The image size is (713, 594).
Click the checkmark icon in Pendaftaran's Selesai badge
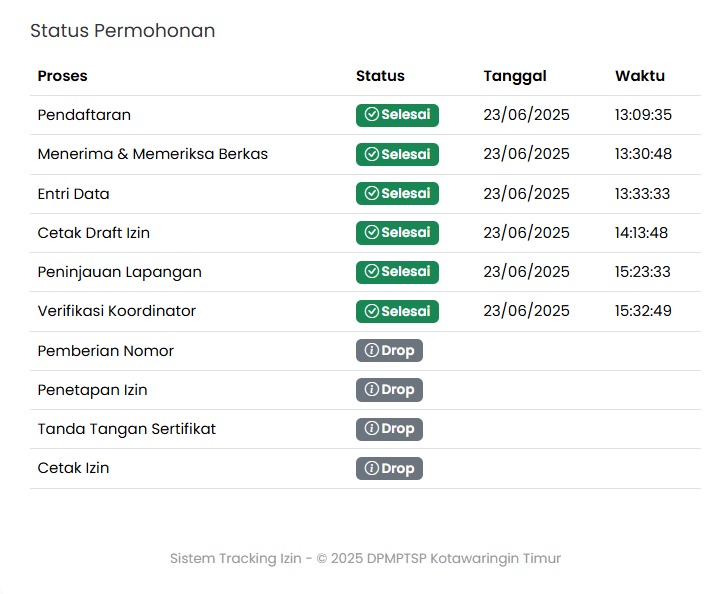click(371, 115)
